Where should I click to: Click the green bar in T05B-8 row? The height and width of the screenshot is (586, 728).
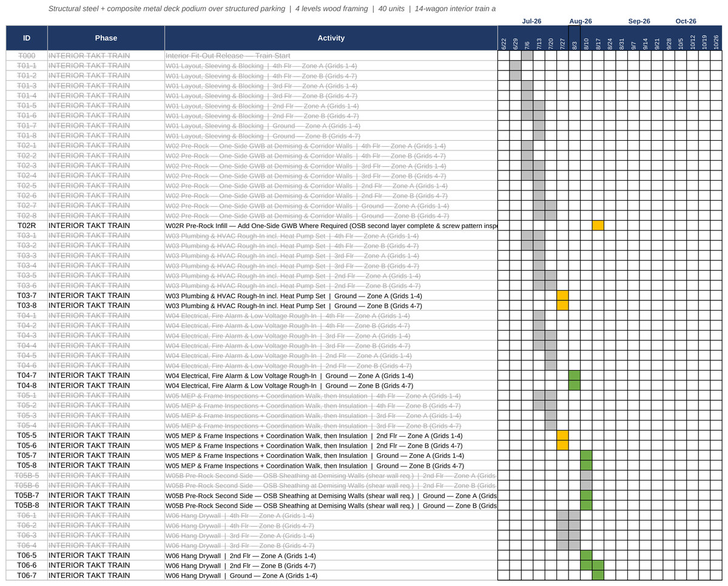tap(586, 505)
